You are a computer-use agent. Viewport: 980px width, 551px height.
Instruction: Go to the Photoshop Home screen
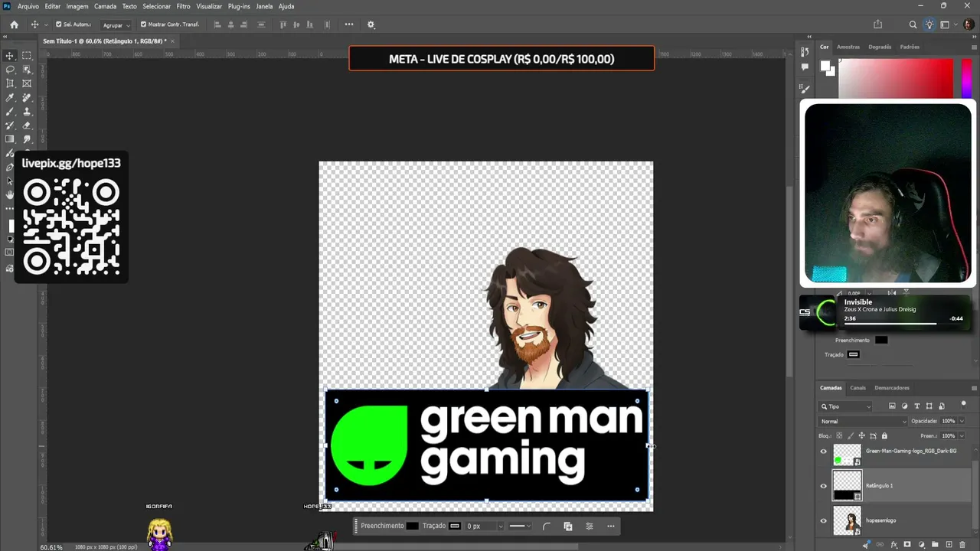click(x=14, y=24)
